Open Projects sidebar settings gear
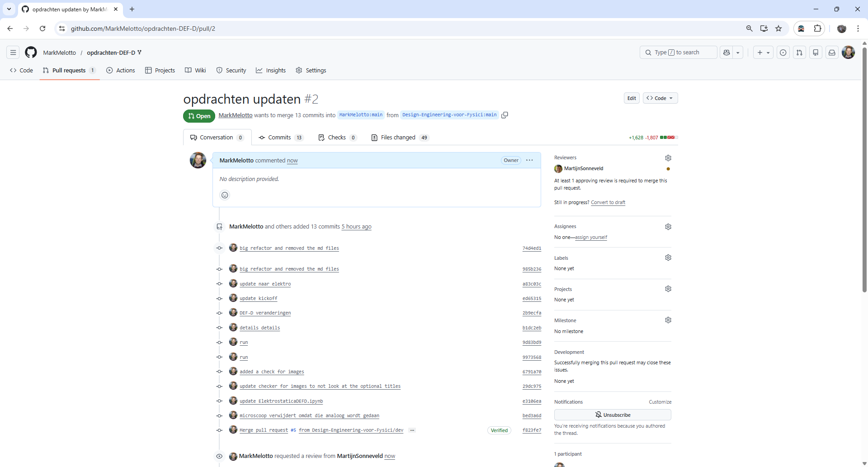 (668, 289)
